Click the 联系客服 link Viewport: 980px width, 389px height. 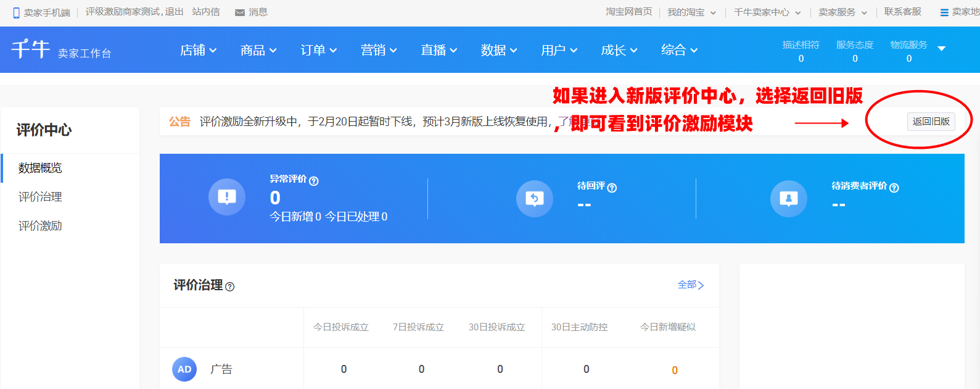point(902,12)
